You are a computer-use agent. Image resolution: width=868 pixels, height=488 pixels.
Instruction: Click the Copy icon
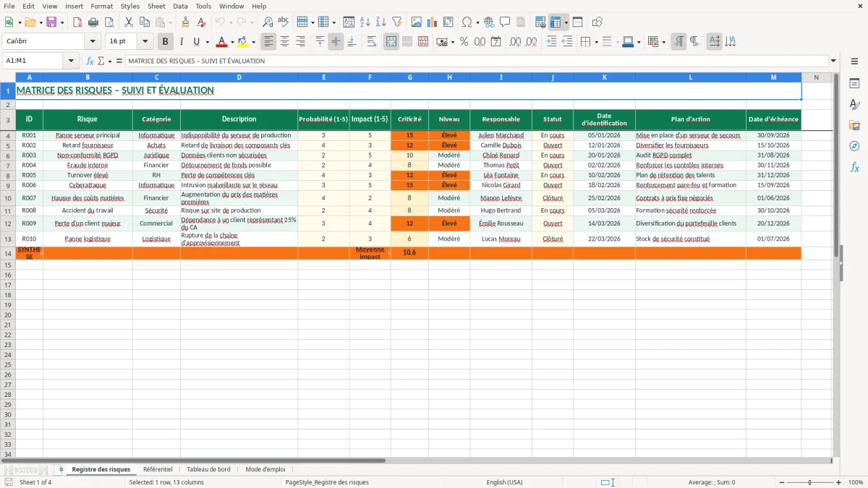pyautogui.click(x=145, y=22)
